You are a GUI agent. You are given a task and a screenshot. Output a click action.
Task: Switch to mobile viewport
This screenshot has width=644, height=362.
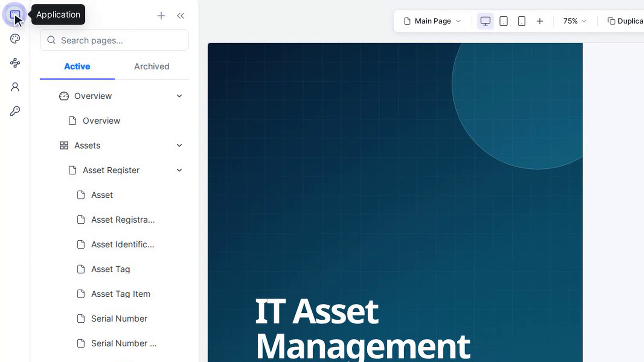(522, 21)
